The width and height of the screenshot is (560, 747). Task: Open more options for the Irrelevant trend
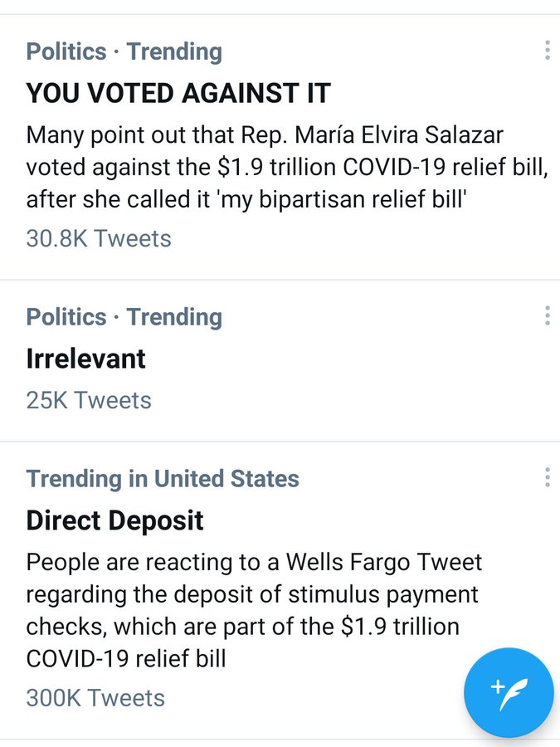pyautogui.click(x=547, y=316)
